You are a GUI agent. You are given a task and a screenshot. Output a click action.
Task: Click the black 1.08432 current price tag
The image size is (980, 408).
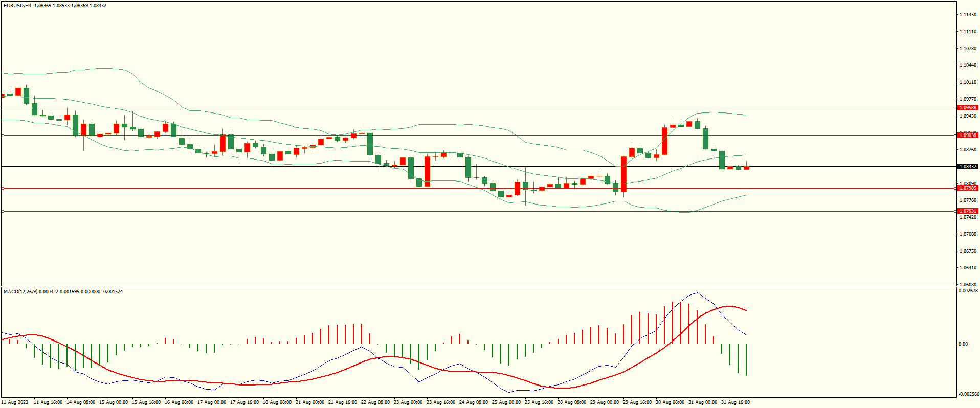(x=967, y=167)
